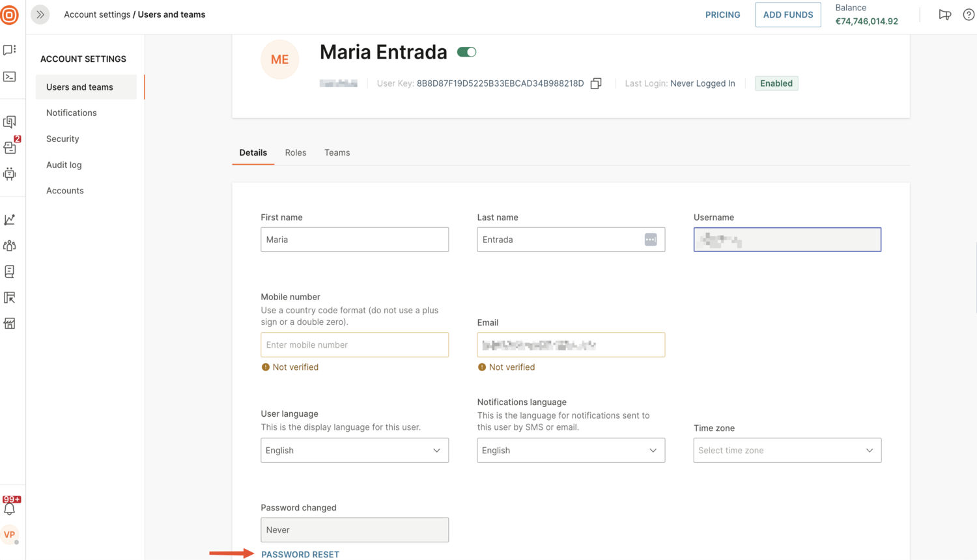977x560 pixels.
Task: Click the notifications bell icon
Action: [10, 509]
